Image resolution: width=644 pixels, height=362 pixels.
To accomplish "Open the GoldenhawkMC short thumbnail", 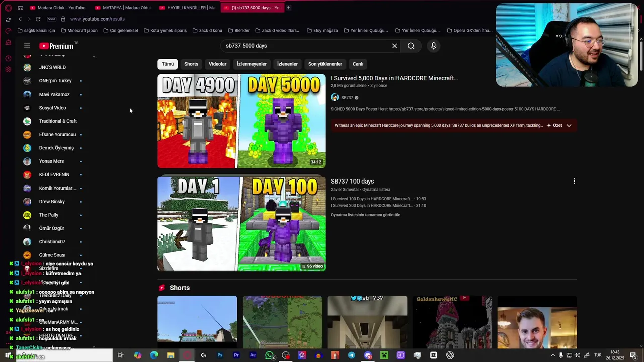I will [x=452, y=322].
